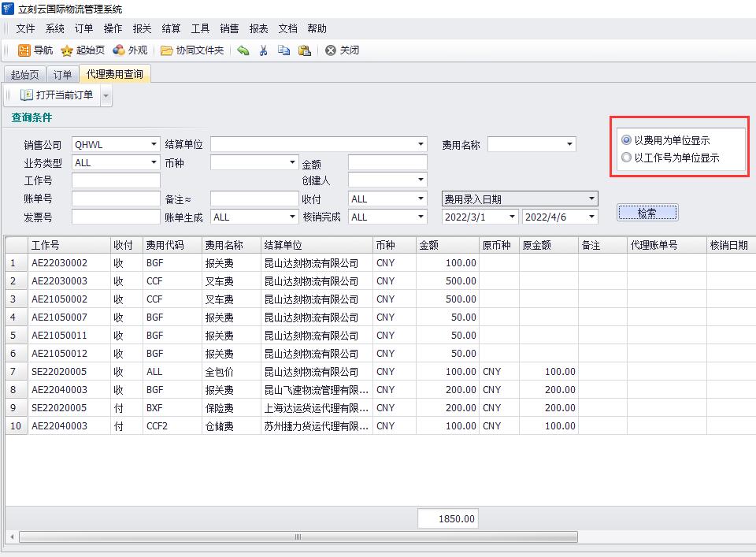
Task: Click the 关闭 close icon in toolbar
Action: 330,50
